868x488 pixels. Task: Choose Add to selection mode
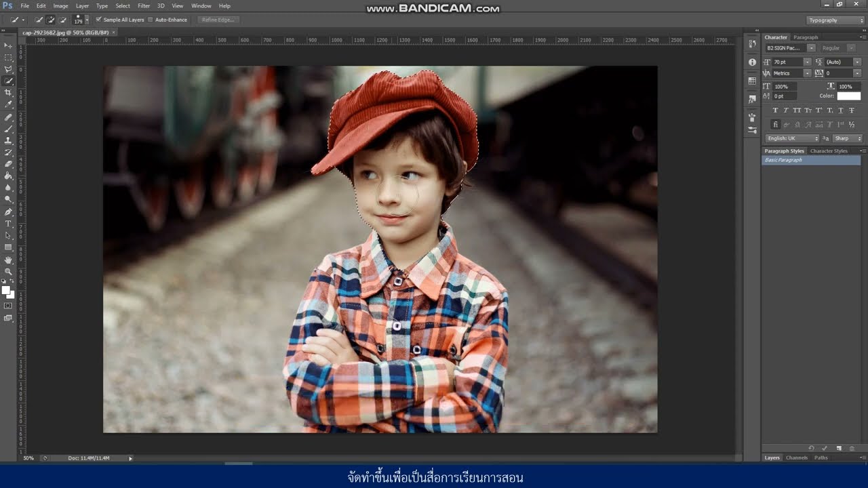[51, 20]
